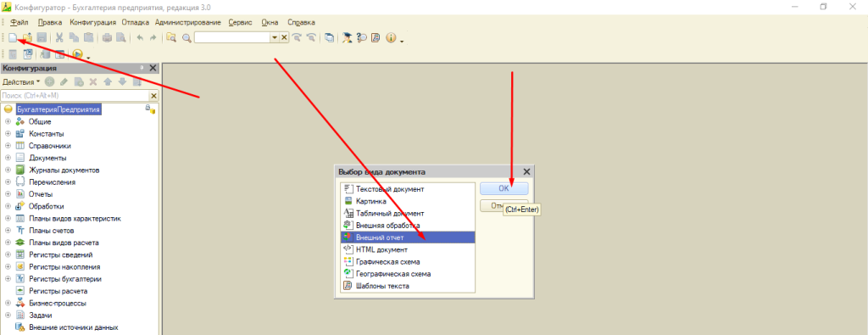The width and height of the screenshot is (868, 335).
Task: Clear the toolbar search field
Action: (x=285, y=37)
